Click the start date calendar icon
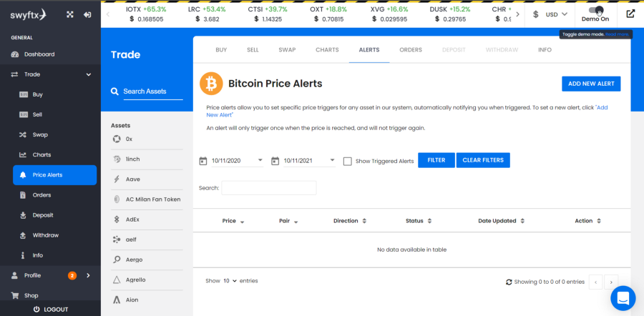This screenshot has width=644, height=316. click(x=203, y=161)
